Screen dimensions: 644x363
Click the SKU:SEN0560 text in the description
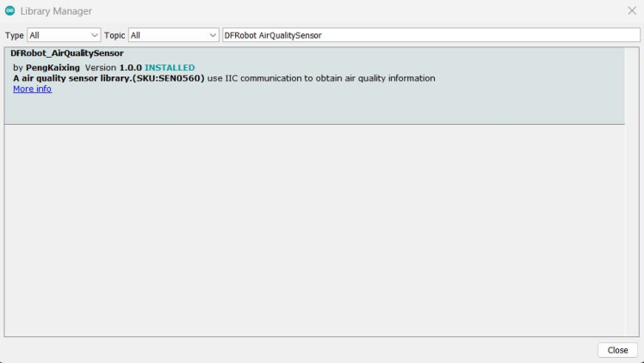pyautogui.click(x=169, y=78)
